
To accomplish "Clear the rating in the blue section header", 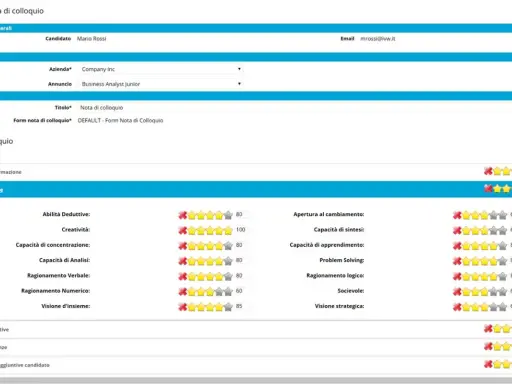I will pyautogui.click(x=488, y=189).
